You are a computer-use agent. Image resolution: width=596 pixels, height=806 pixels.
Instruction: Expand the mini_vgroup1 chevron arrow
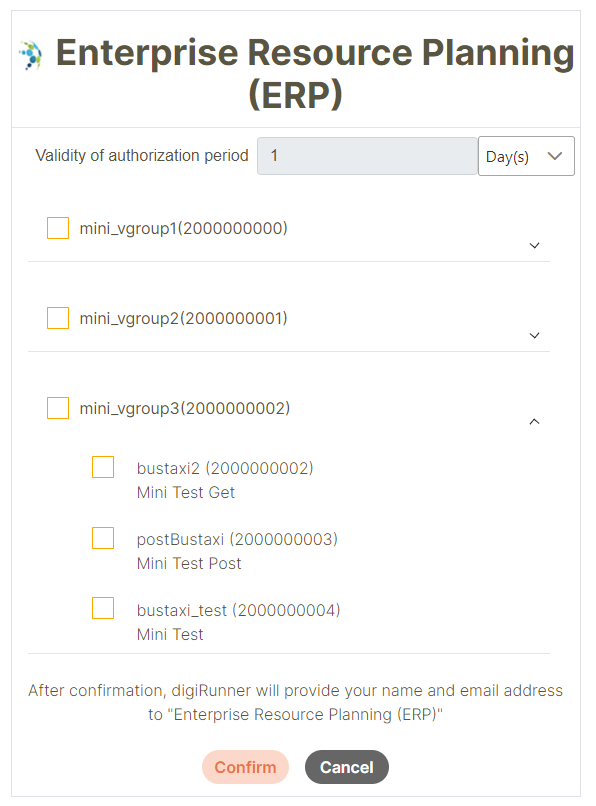(x=534, y=245)
